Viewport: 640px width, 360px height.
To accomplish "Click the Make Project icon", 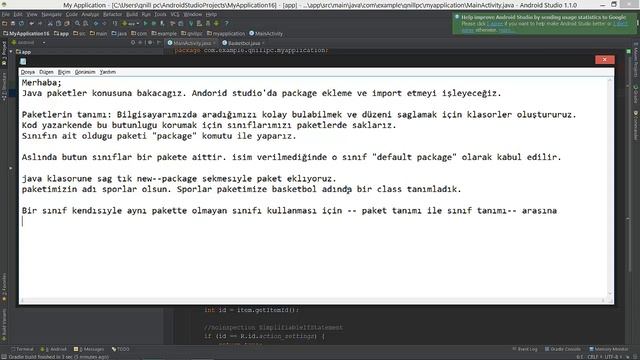I will (x=115, y=23).
